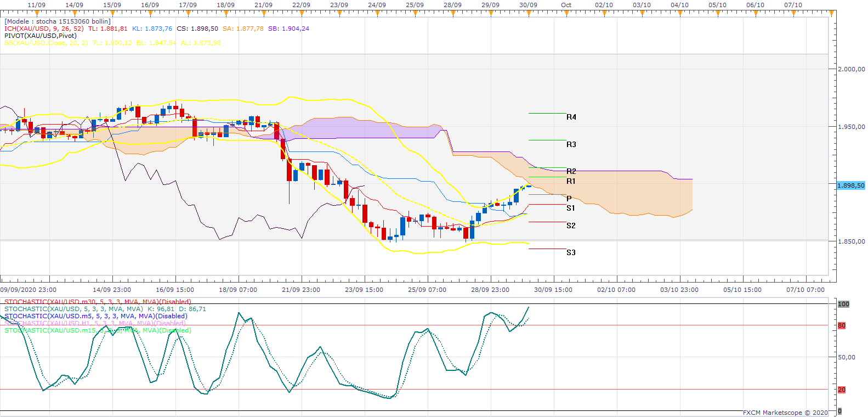868x417 pixels.
Task: Click the 23/09 orange session marker
Action: [339, 13]
